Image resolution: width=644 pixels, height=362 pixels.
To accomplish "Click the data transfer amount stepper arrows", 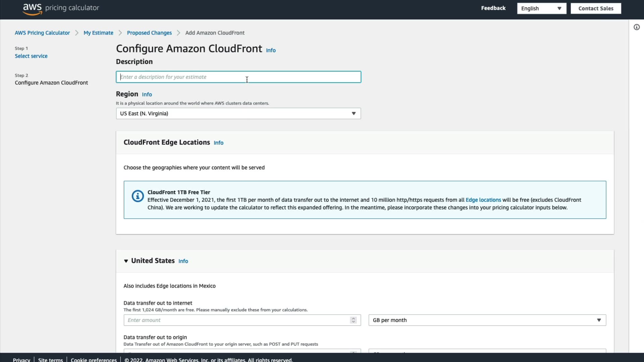I will point(353,320).
